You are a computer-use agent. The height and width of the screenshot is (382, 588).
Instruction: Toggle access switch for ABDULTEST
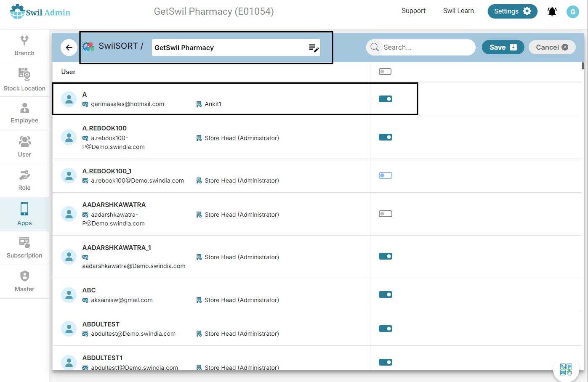385,329
